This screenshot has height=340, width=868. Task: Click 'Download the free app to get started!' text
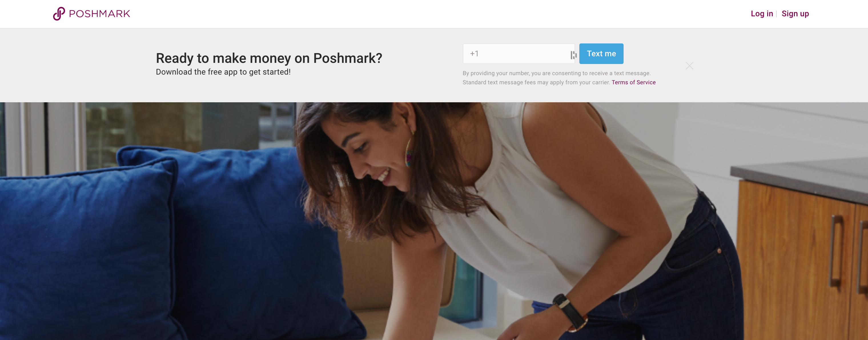223,72
